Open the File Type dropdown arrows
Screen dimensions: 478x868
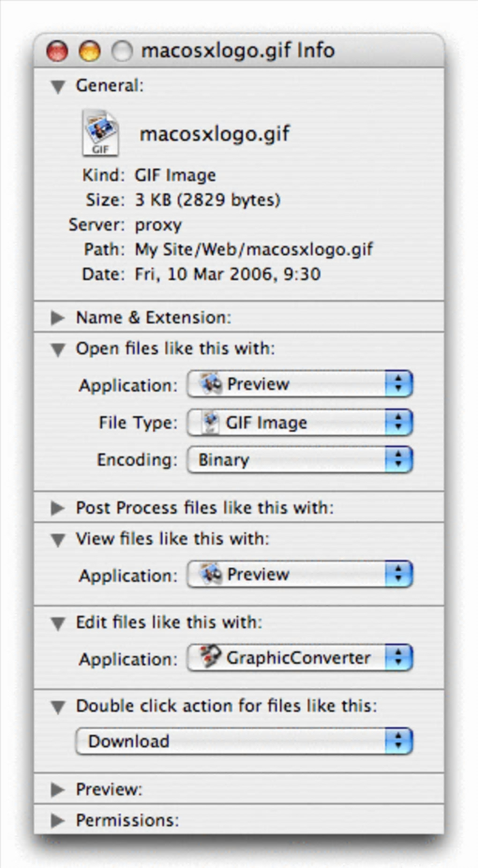[x=398, y=422]
